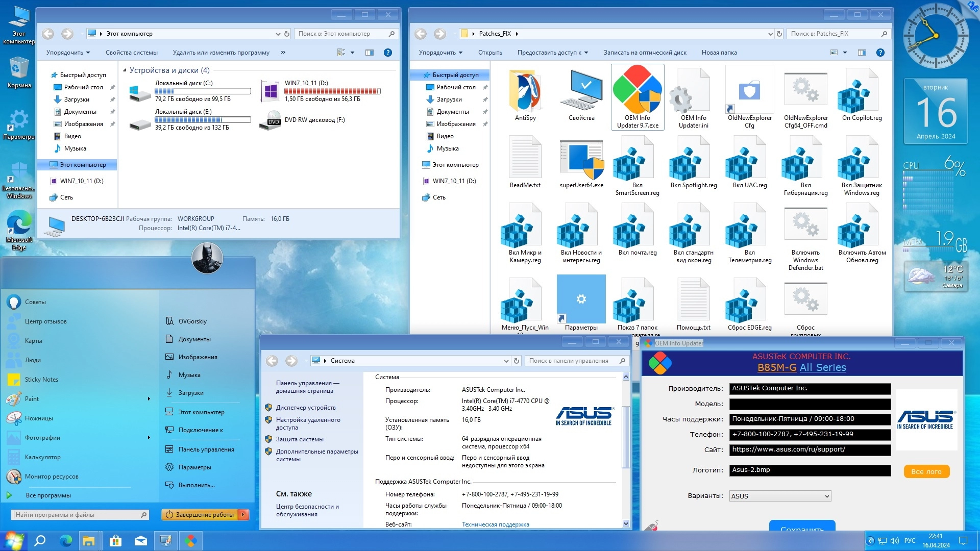Click the Найти программы и файлы search field
The height and width of the screenshot is (551, 980).
[x=77, y=515]
